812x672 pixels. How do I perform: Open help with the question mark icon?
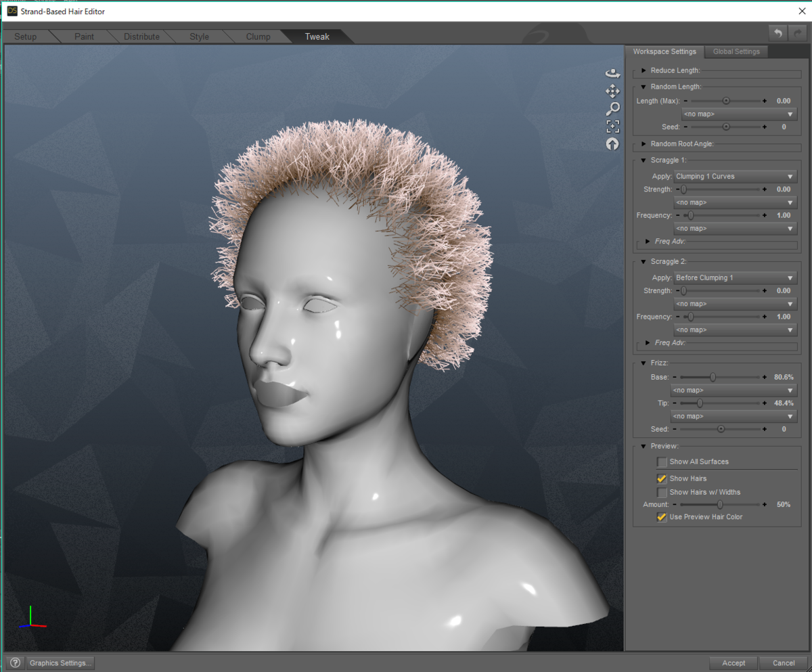(15, 663)
